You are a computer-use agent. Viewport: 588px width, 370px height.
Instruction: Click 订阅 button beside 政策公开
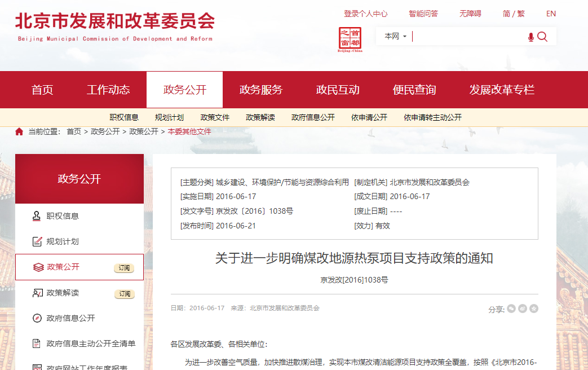124,268
